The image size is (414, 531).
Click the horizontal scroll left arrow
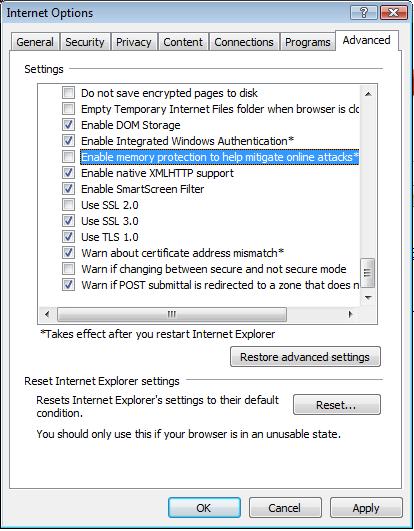pyautogui.click(x=47, y=314)
